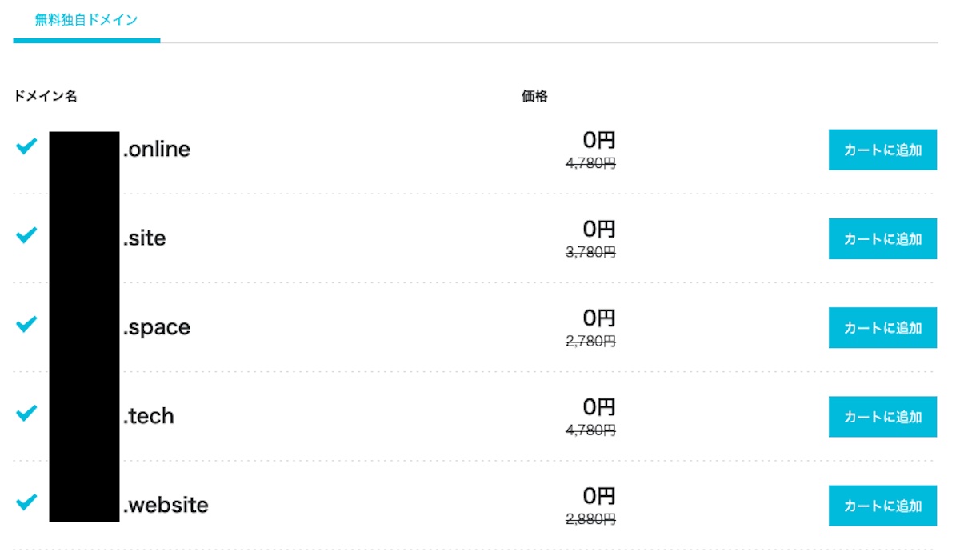Click the checkmark icon beside .tech domain
Image resolution: width=960 pixels, height=560 pixels.
coord(26,413)
